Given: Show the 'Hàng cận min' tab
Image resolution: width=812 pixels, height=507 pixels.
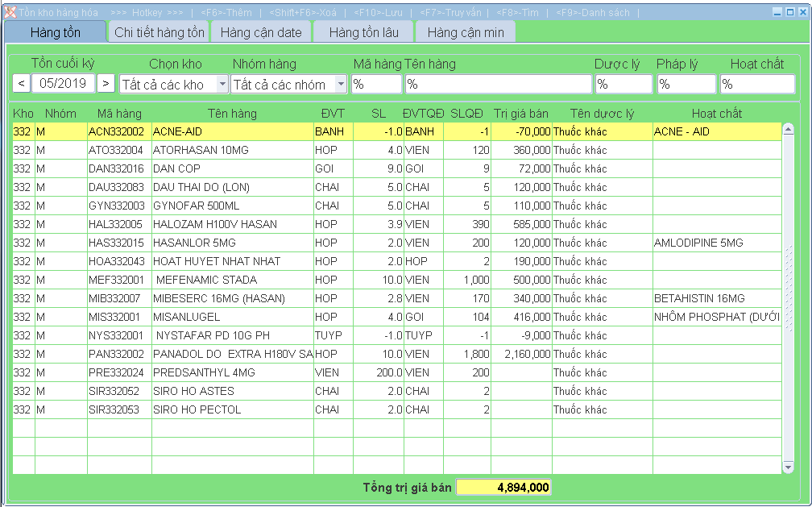Looking at the screenshot, I should point(466,32).
